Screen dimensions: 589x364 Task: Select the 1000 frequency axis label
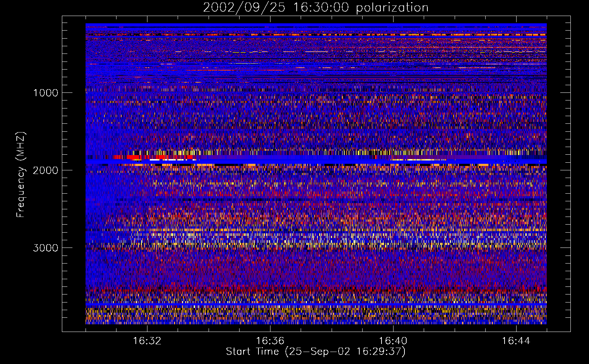click(x=46, y=93)
